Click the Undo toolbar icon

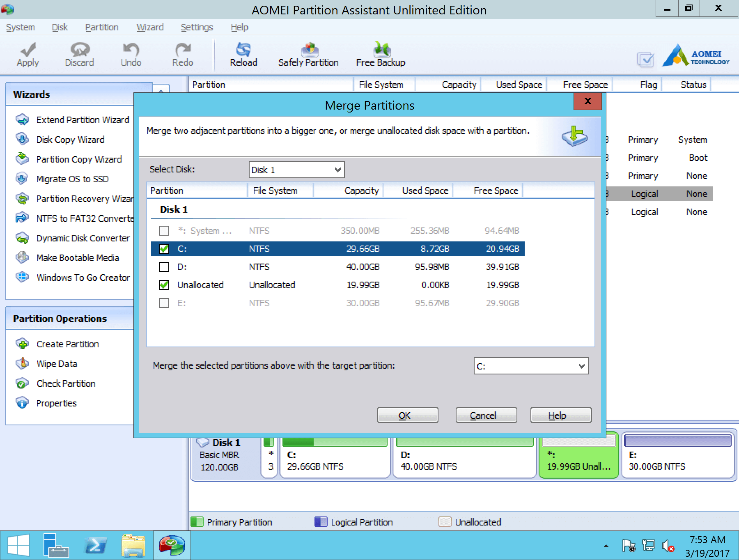point(131,54)
